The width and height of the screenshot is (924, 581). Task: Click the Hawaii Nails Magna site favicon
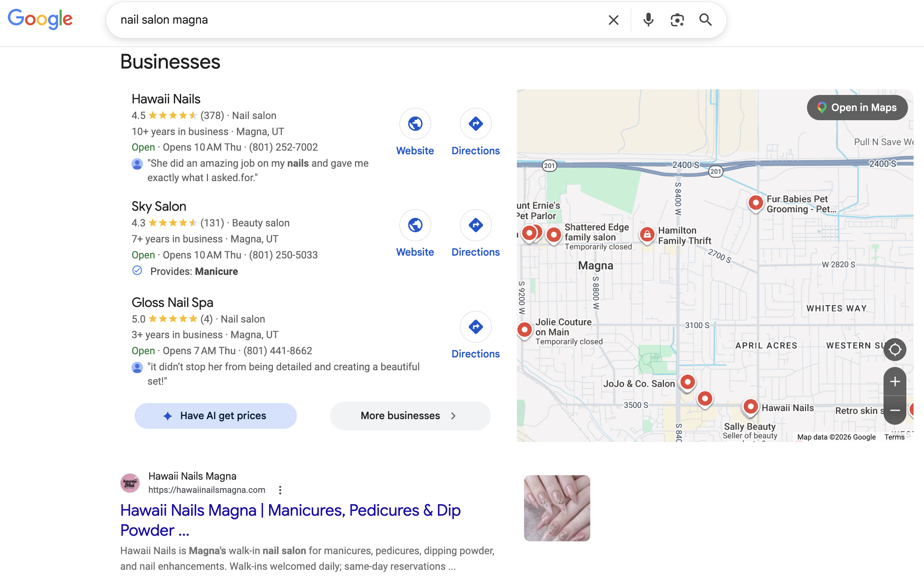[130, 483]
